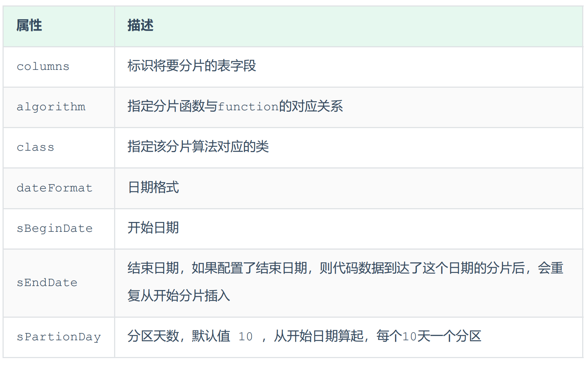
Task: Click the description 指定该分片算法对应的类
Action: (x=198, y=147)
